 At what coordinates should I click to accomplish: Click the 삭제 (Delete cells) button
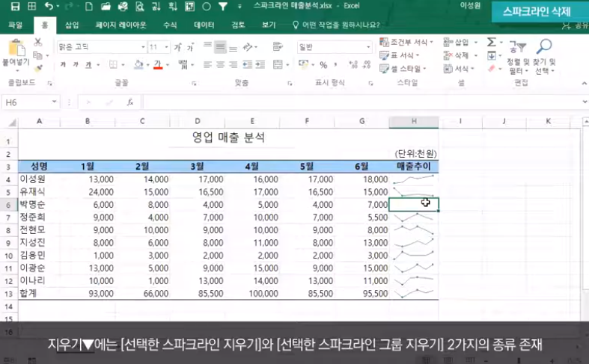pyautogui.click(x=460, y=55)
